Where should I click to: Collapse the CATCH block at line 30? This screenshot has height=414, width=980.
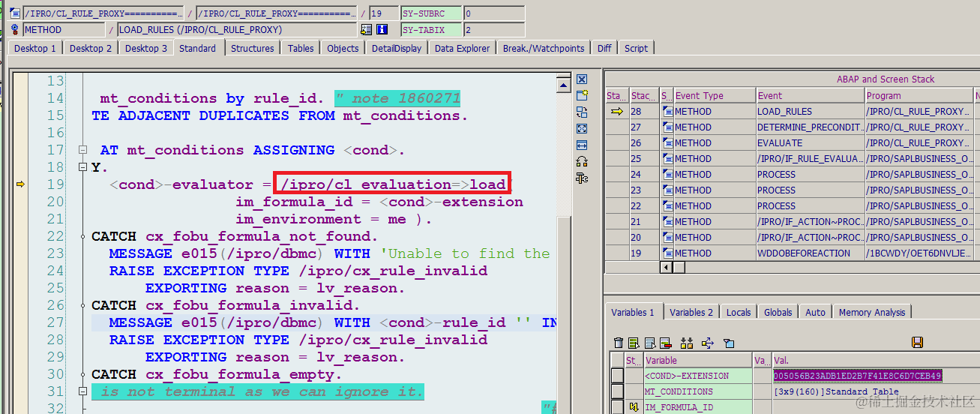pyautogui.click(x=82, y=375)
